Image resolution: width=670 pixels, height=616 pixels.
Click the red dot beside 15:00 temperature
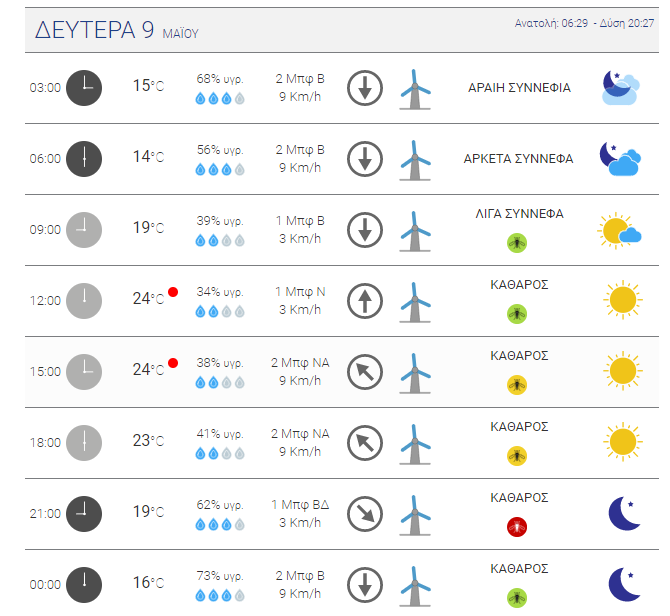[x=173, y=363]
